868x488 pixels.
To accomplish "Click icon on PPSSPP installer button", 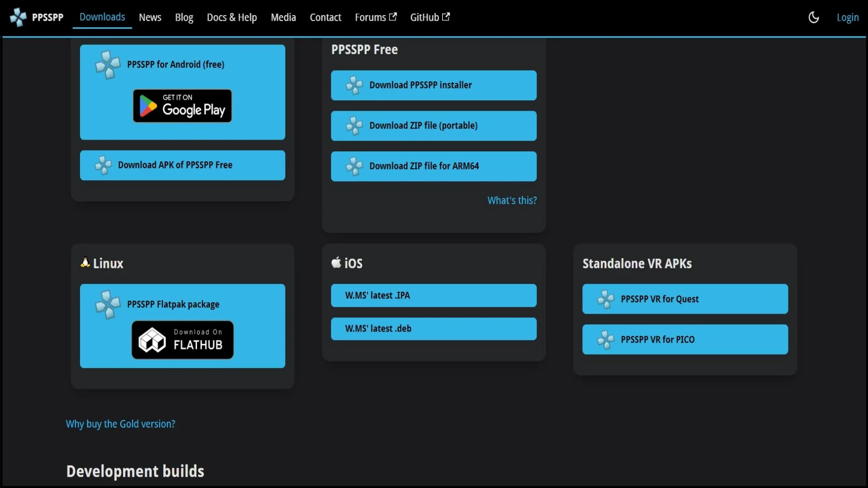I will pos(354,85).
